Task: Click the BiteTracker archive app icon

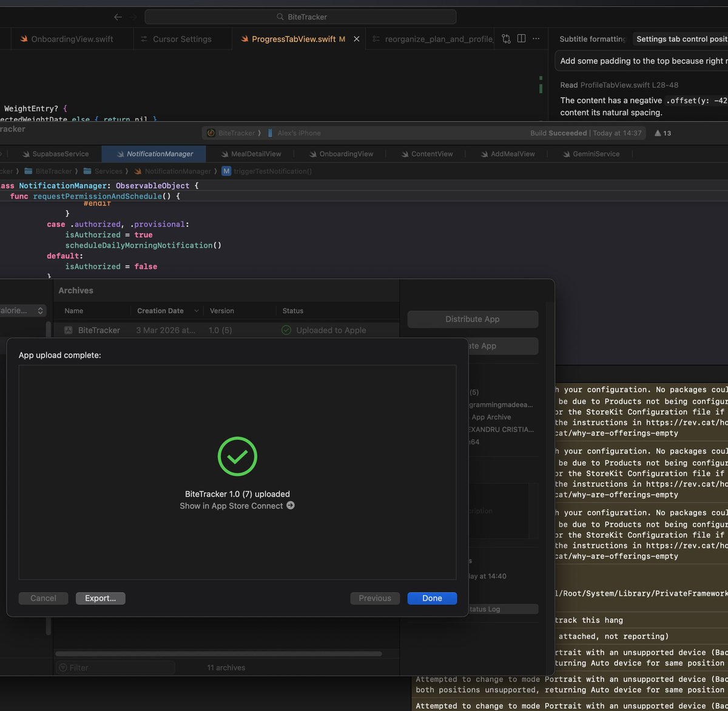Action: (67, 330)
